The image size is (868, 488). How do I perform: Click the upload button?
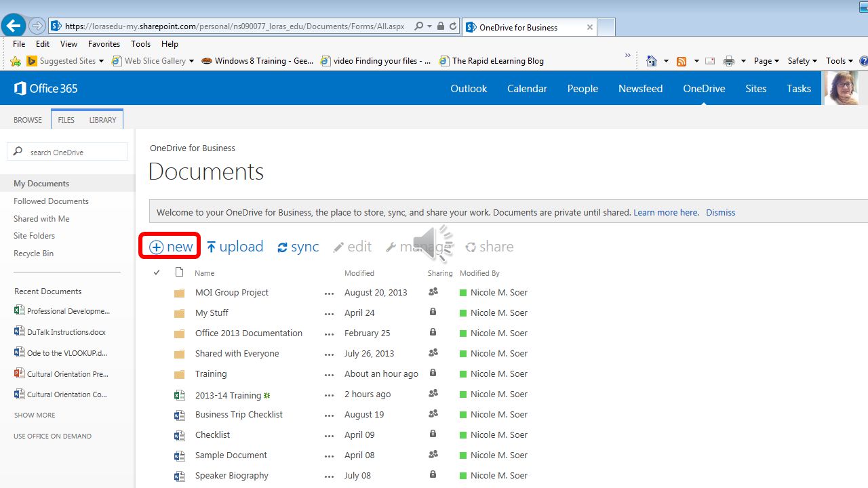tap(235, 247)
